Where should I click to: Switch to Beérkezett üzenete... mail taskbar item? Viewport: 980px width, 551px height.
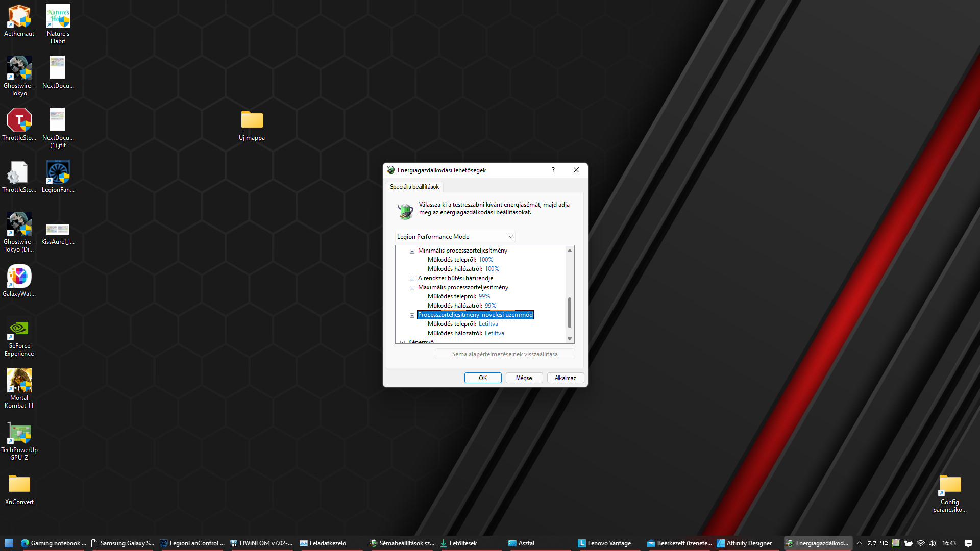coord(679,543)
